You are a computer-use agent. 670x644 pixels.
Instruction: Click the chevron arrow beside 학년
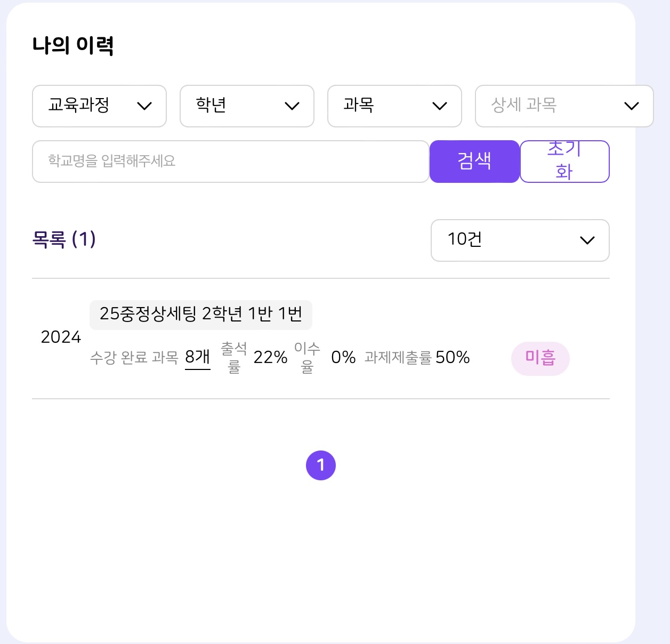(x=292, y=106)
